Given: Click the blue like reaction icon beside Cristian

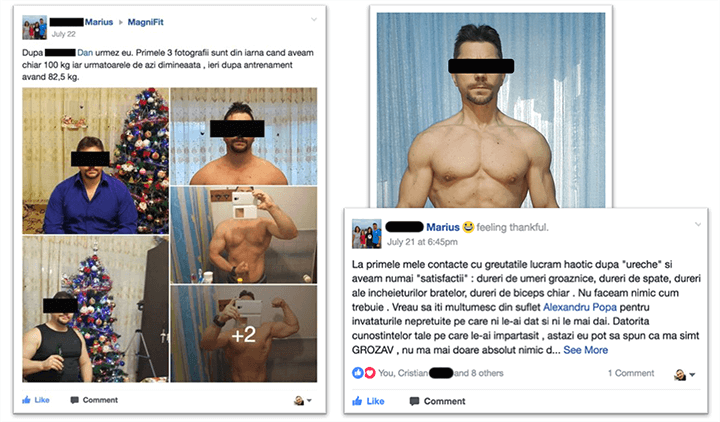Looking at the screenshot, I should 358,373.
